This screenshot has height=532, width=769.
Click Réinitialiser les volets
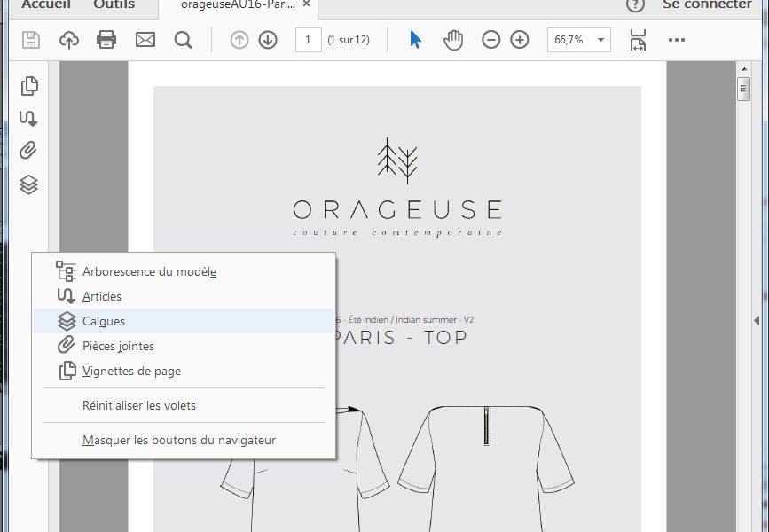coord(184,405)
